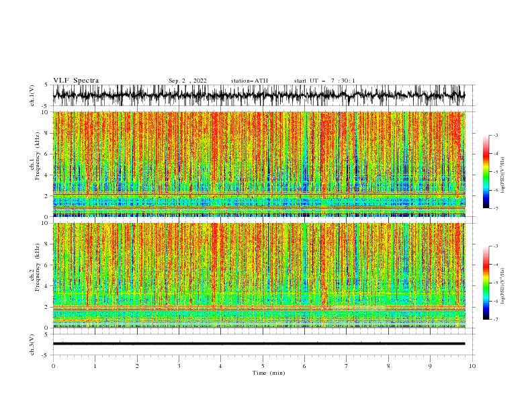532x411 pixels.
Task: Click "5" tick on the ch.3(V) axis
Action: pos(46,334)
